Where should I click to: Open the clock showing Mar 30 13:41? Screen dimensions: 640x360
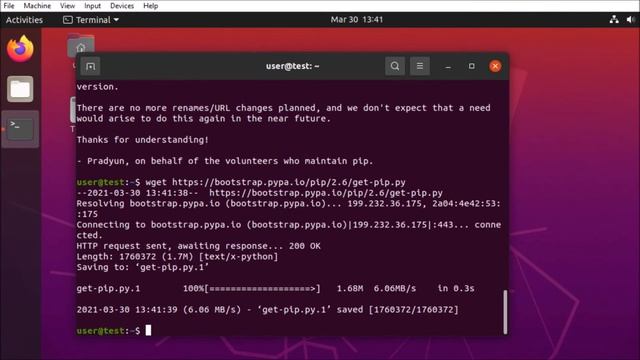(x=357, y=20)
